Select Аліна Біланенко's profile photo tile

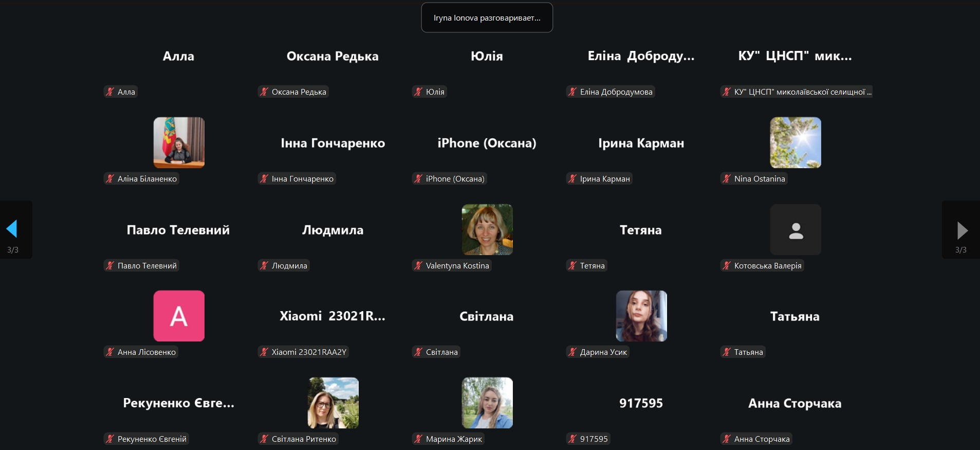pos(179,142)
